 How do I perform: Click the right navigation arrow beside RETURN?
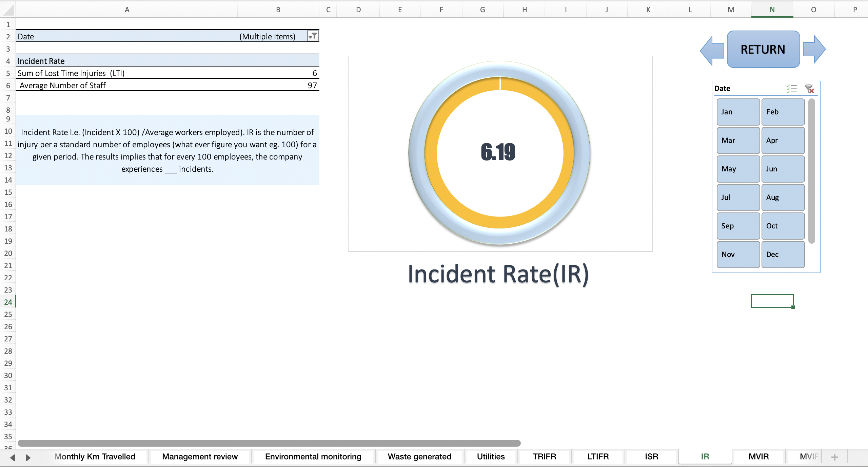[814, 50]
